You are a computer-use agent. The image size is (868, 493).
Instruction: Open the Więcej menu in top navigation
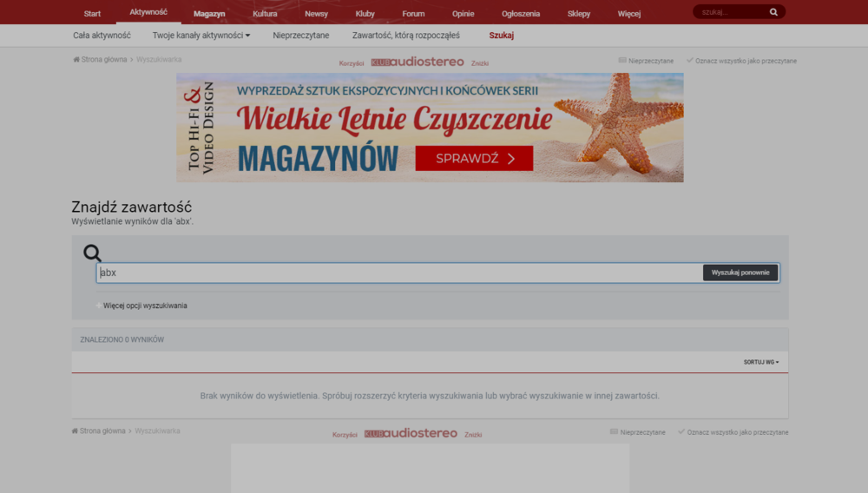628,14
